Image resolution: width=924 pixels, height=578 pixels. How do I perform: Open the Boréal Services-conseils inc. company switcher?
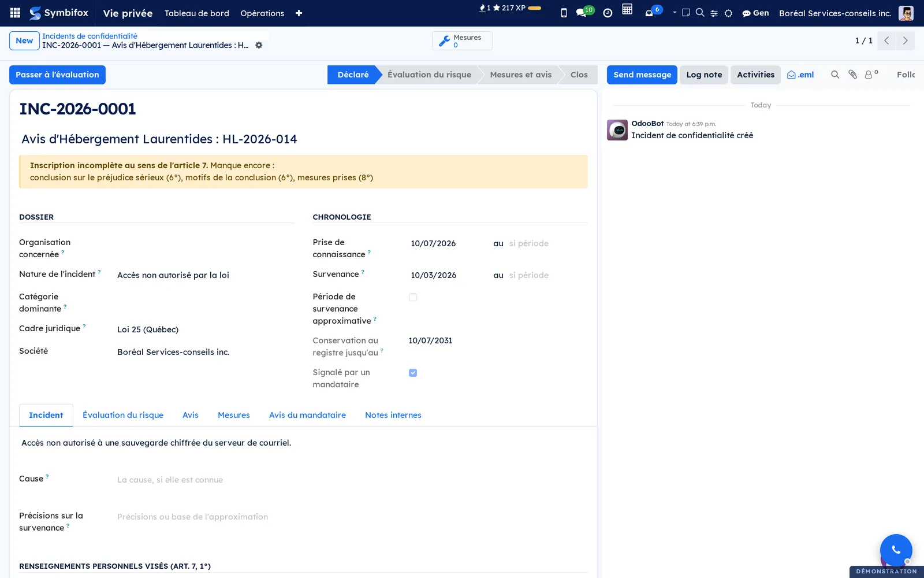[x=835, y=13]
